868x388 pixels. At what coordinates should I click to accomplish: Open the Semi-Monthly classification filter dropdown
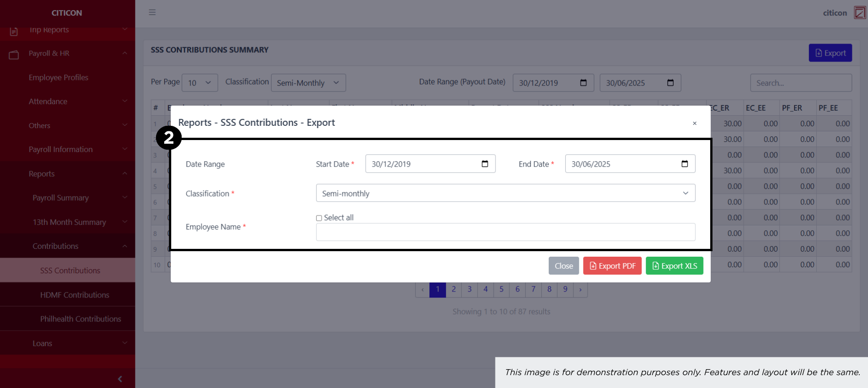tap(308, 83)
